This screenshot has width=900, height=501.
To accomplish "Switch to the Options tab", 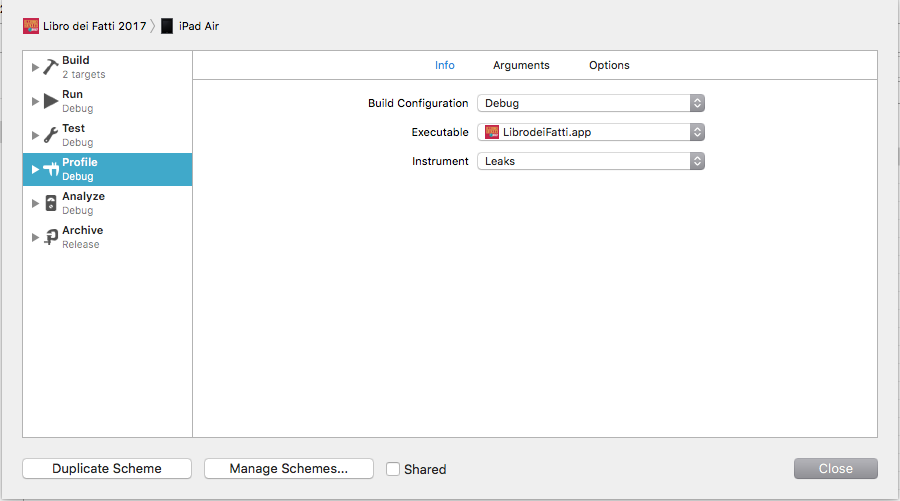I will click(609, 65).
